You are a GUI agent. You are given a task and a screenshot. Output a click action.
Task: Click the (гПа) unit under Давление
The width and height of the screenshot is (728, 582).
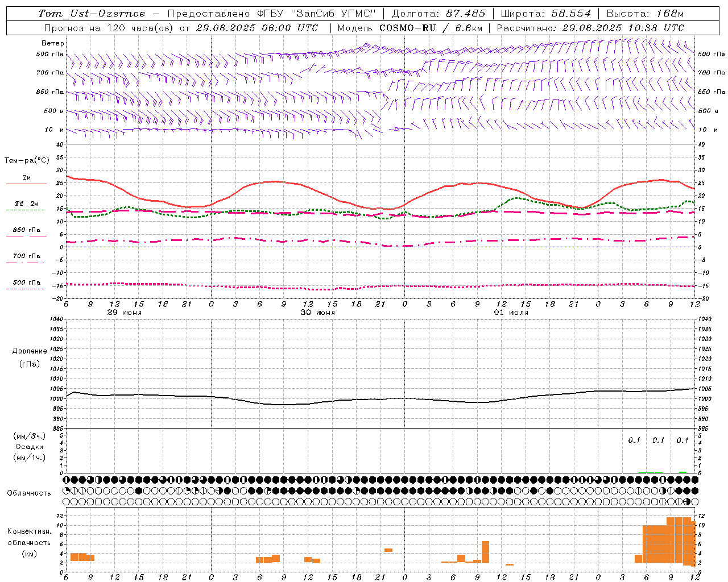pos(30,364)
